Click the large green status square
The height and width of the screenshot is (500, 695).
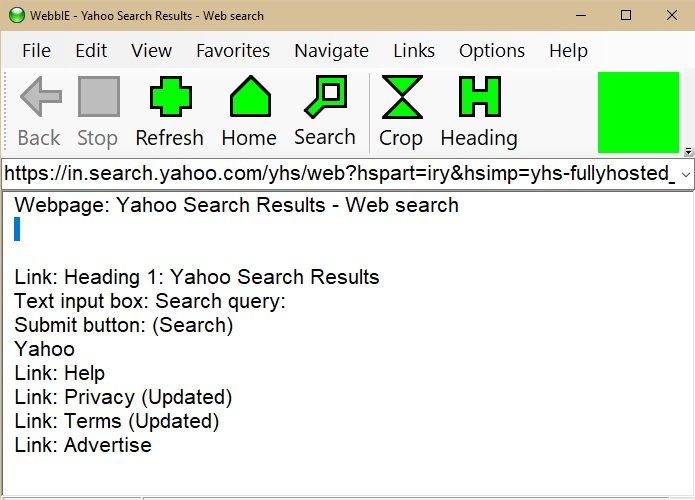pos(638,112)
